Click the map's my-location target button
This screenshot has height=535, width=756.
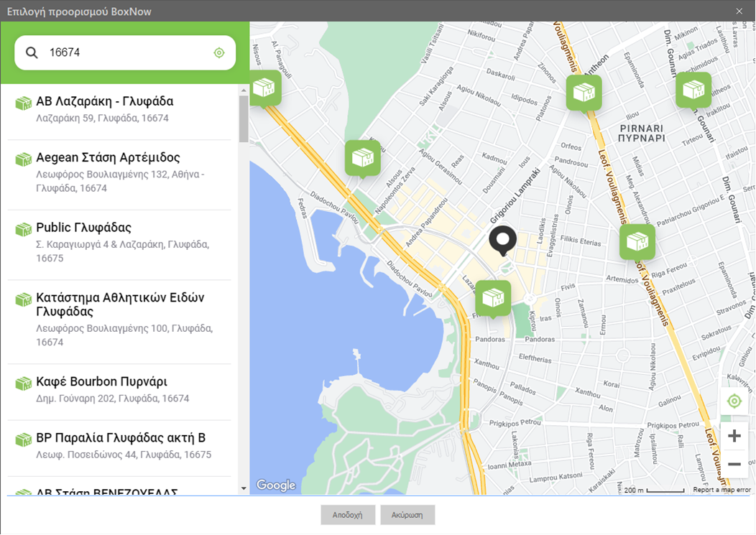point(734,401)
